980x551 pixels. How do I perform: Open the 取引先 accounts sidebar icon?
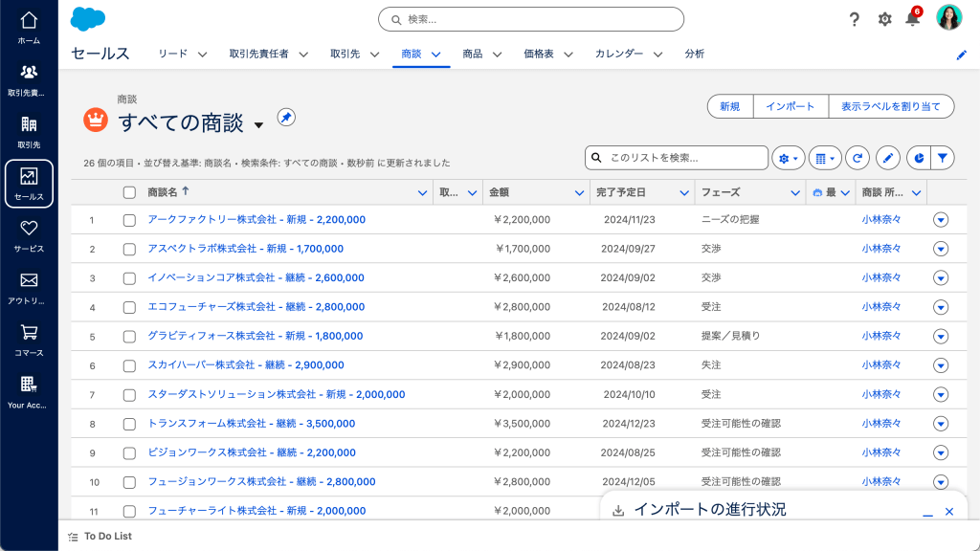29,132
